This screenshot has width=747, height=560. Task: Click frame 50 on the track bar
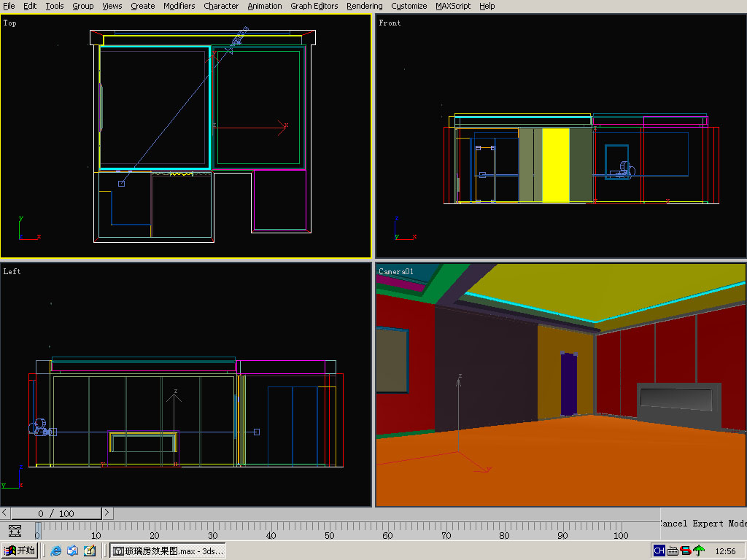click(329, 527)
